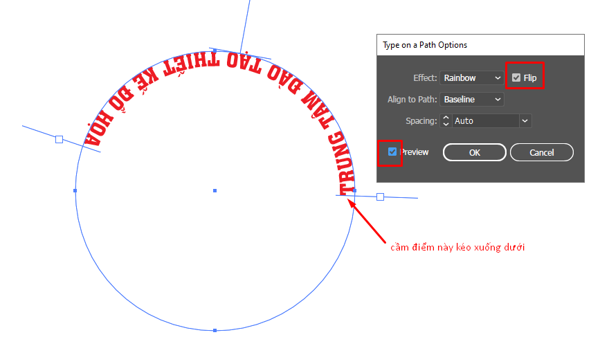Select the circle's center point
The image size is (591, 364).
tap(215, 190)
